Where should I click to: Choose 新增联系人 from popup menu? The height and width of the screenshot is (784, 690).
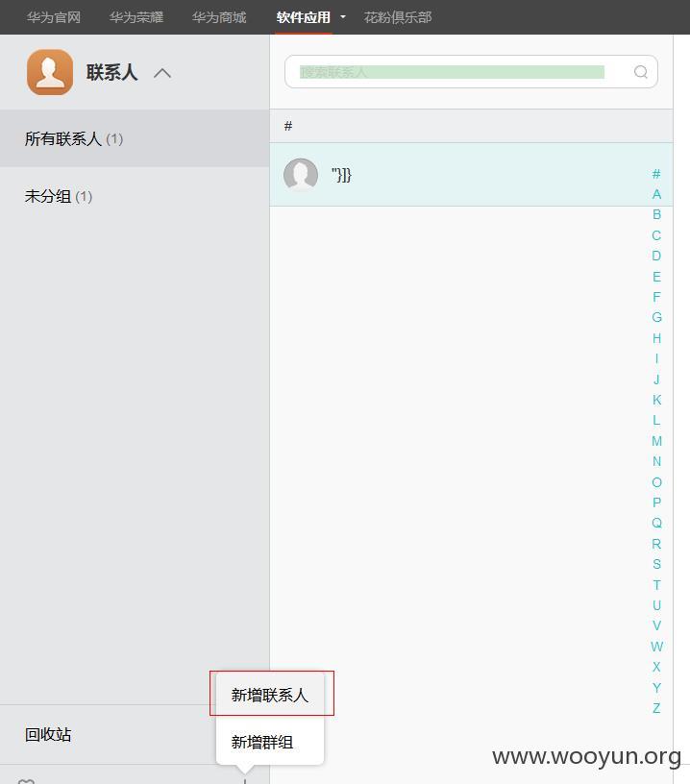269,695
